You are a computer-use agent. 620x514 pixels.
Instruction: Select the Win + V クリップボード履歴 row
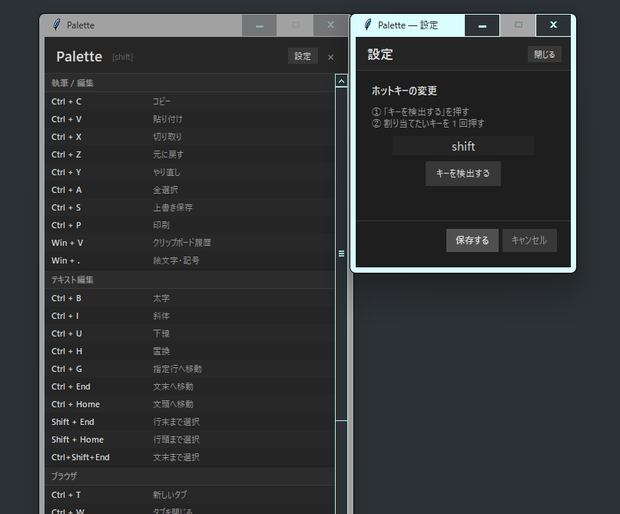click(x=190, y=243)
